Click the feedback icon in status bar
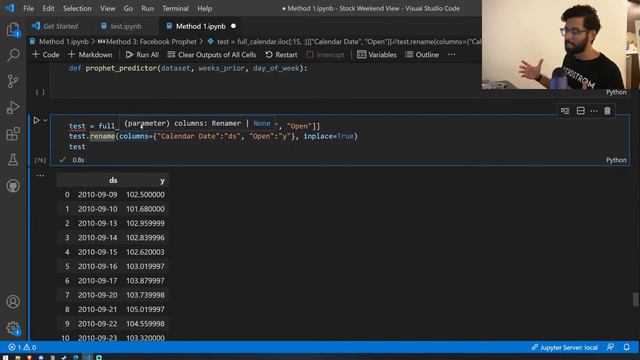This screenshot has height=360, width=640. pos(610,347)
